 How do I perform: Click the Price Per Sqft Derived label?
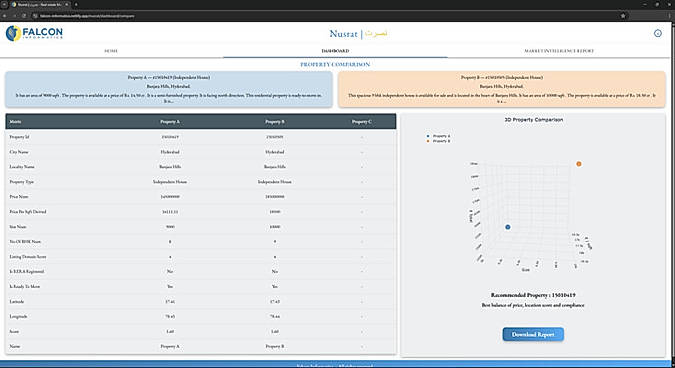click(28, 212)
